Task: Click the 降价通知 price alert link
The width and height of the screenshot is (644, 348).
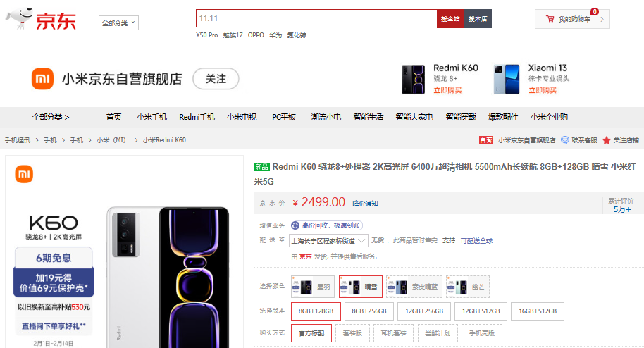Action: tap(365, 204)
